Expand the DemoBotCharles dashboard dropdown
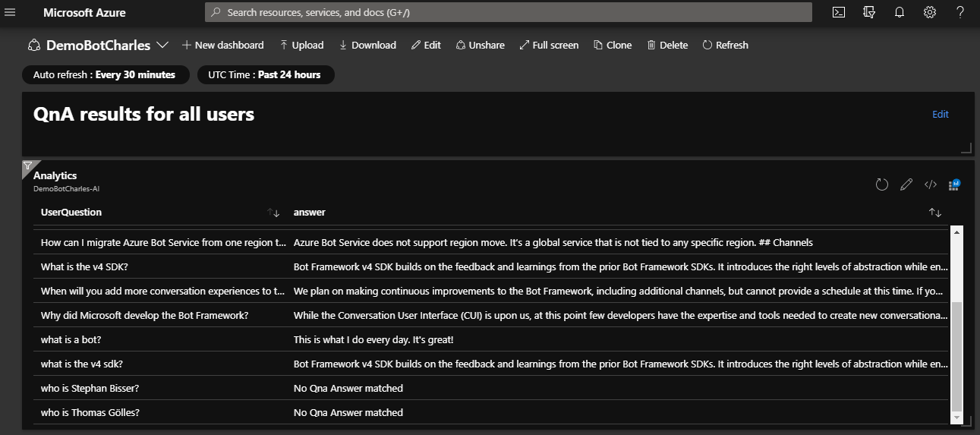 pyautogui.click(x=162, y=46)
